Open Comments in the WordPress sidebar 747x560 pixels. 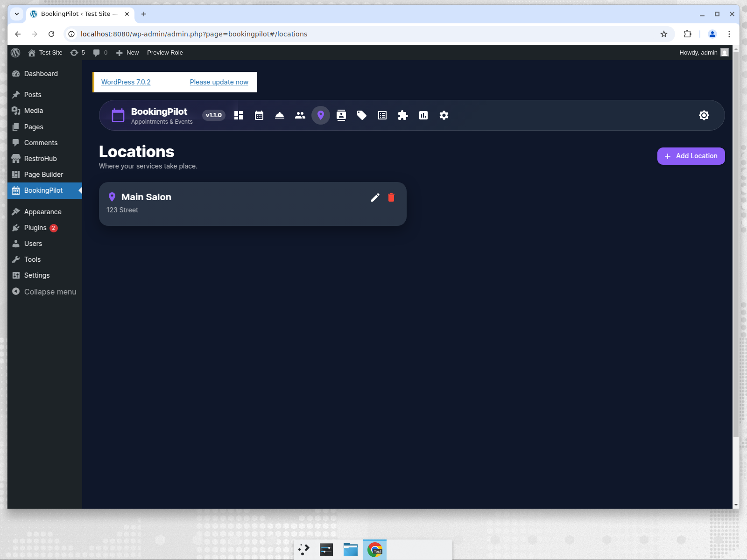pyautogui.click(x=45, y=143)
